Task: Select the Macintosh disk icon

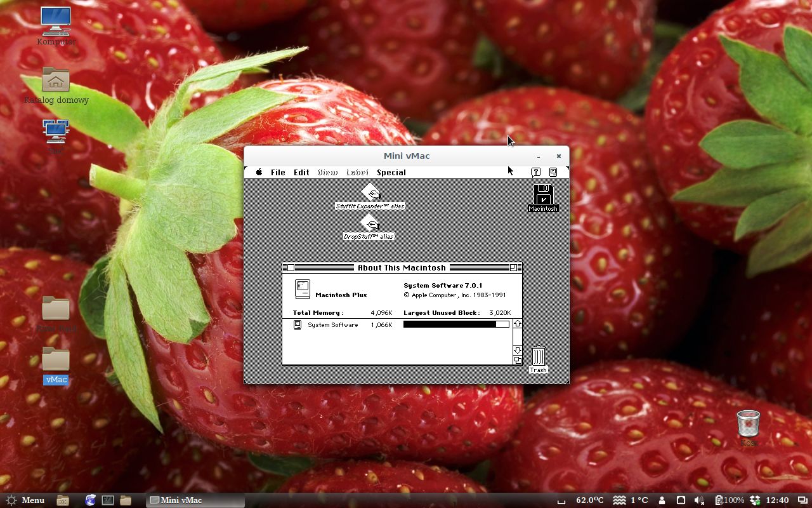Action: (543, 194)
